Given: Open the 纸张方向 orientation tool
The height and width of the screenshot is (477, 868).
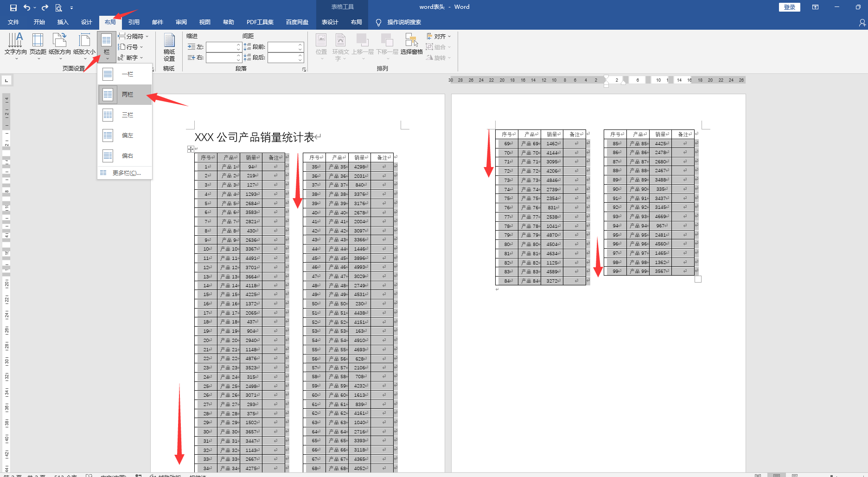Looking at the screenshot, I should (60, 46).
